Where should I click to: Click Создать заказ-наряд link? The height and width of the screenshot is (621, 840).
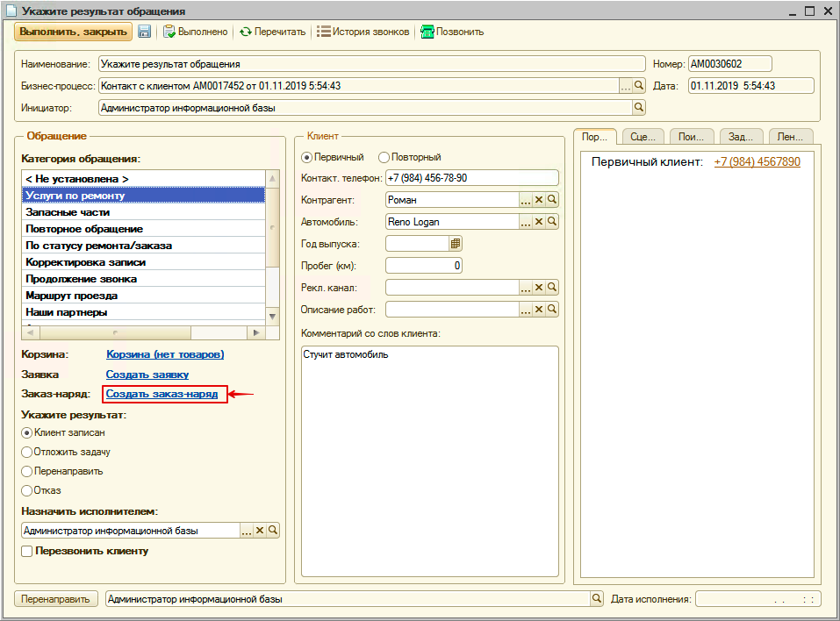(x=162, y=395)
